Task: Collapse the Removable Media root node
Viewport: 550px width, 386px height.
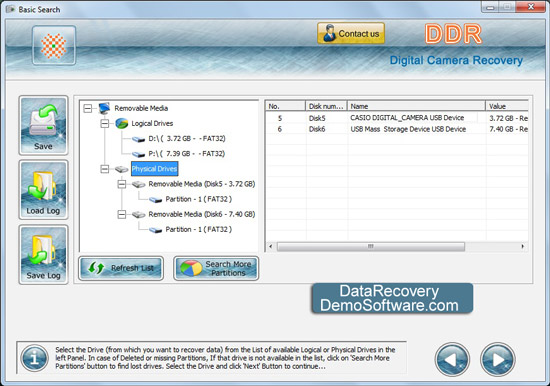Action: click(88, 108)
